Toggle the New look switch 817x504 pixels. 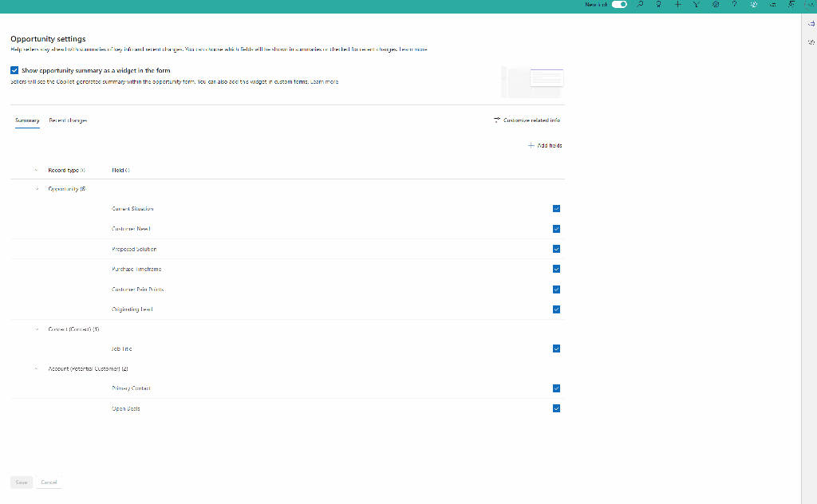point(620,5)
